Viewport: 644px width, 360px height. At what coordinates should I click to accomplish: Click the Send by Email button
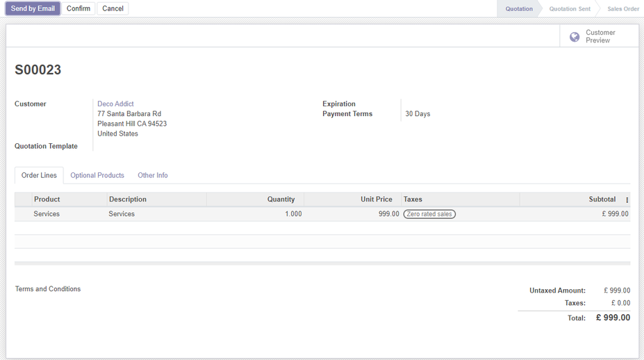[33, 8]
